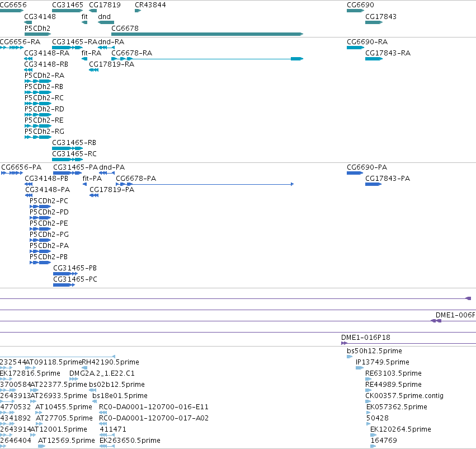The height and width of the screenshot is (449, 476).
Task: Click protein P5CDh2-PB
Action: coord(49,257)
